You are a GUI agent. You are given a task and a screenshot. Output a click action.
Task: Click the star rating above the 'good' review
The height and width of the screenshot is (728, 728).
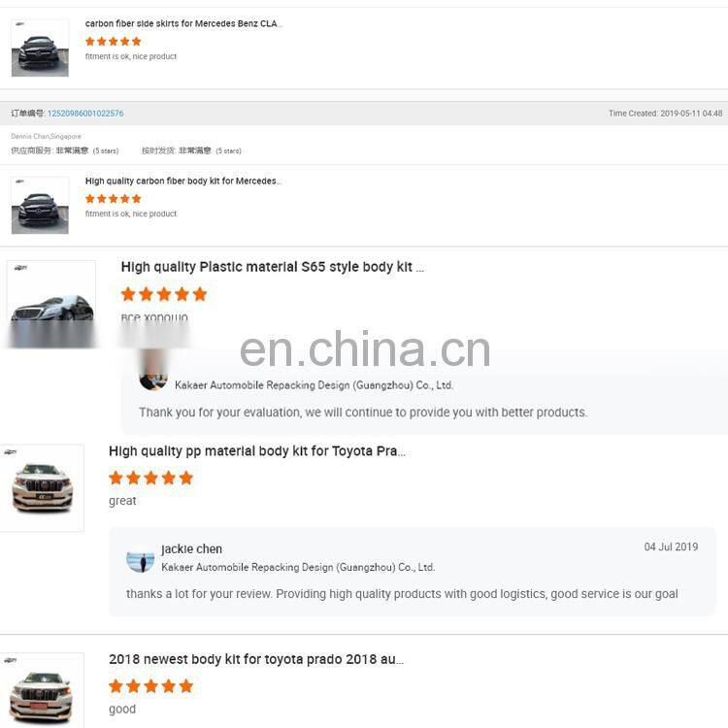pyautogui.click(x=150, y=685)
